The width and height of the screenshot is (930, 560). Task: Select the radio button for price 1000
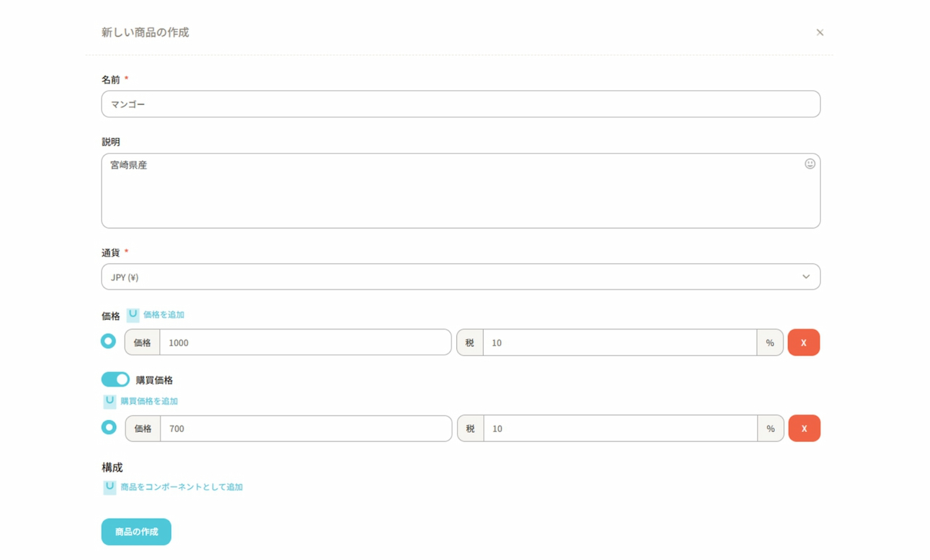tap(108, 341)
